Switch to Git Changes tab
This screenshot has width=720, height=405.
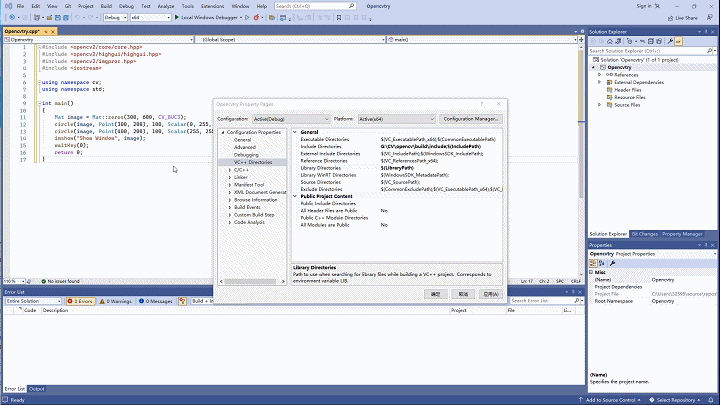(645, 234)
